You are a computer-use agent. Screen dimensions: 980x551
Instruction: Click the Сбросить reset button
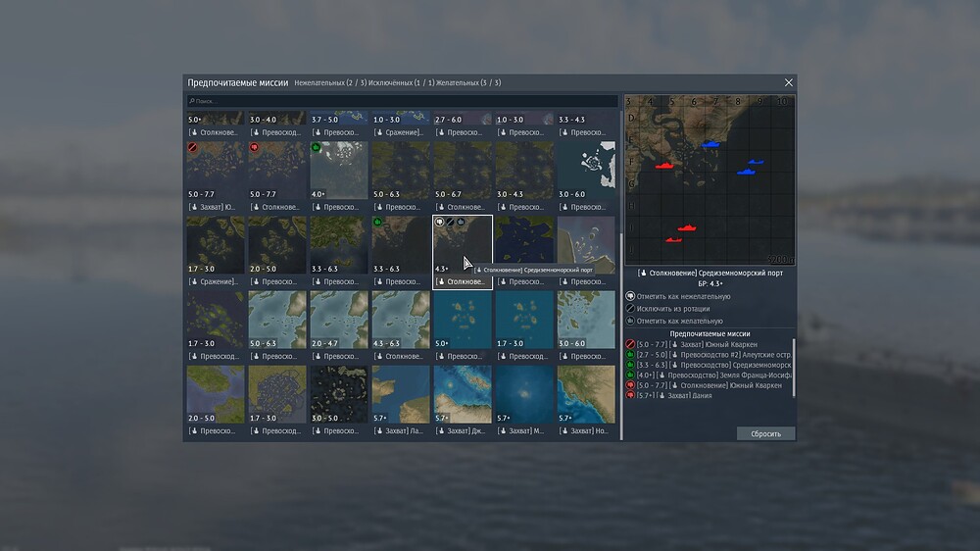tap(765, 433)
